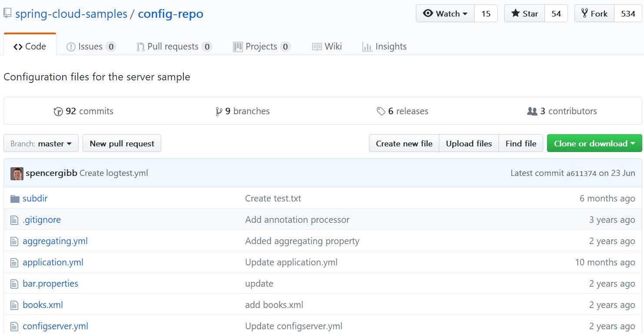Star the config-repo repository
Image resolution: width=644 pixels, height=334 pixels.
tap(524, 13)
